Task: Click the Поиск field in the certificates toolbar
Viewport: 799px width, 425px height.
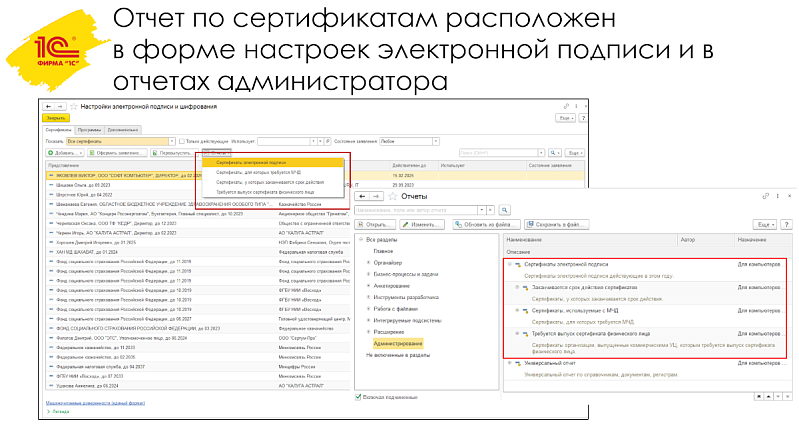Action: click(498, 153)
